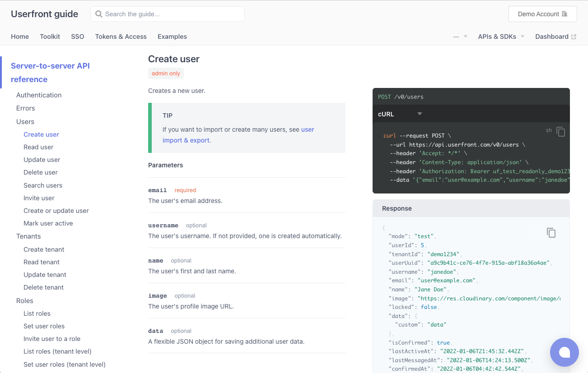Click inside the guide search field
Image resolution: width=588 pixels, height=373 pixels.
pyautogui.click(x=172, y=14)
